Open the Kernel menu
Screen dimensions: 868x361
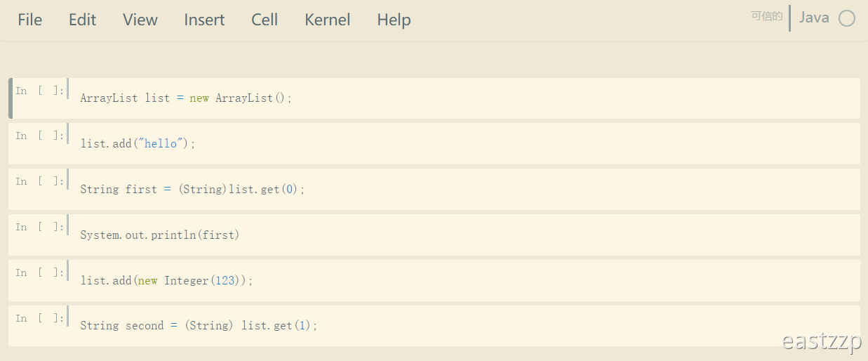328,20
